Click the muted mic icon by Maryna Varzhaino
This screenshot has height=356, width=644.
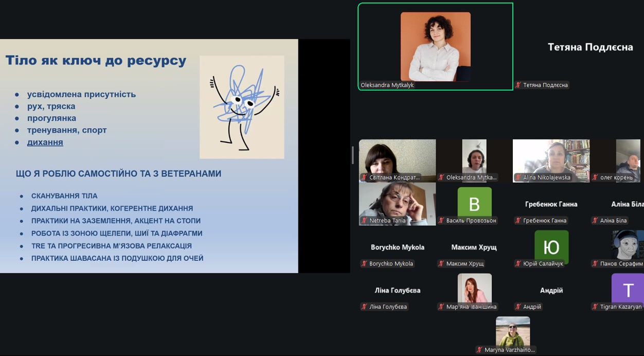pos(480,350)
